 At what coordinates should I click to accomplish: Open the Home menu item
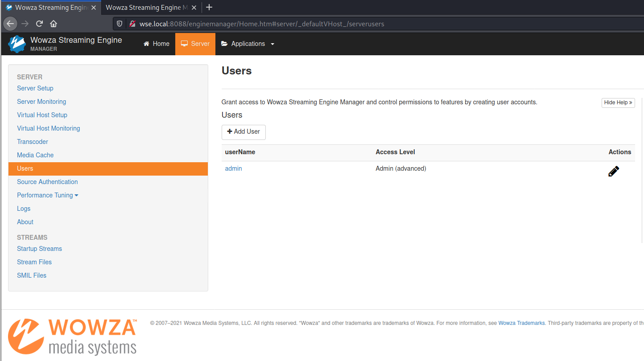(157, 44)
